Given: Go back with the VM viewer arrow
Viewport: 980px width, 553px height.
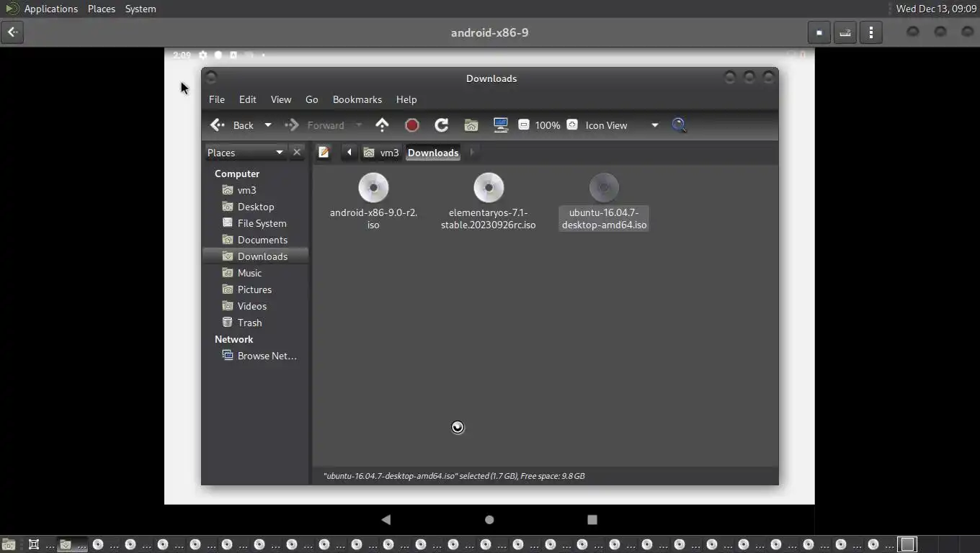Looking at the screenshot, I should (x=12, y=32).
